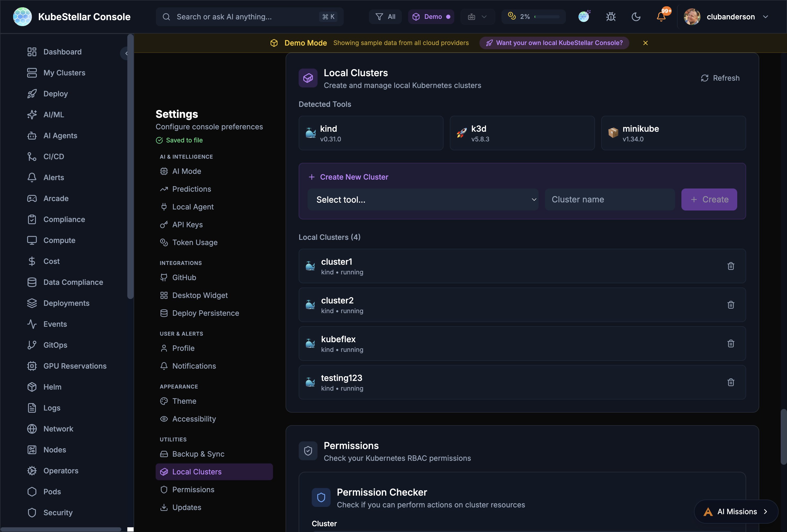Click the KubeStellar logo icon

tap(22, 16)
